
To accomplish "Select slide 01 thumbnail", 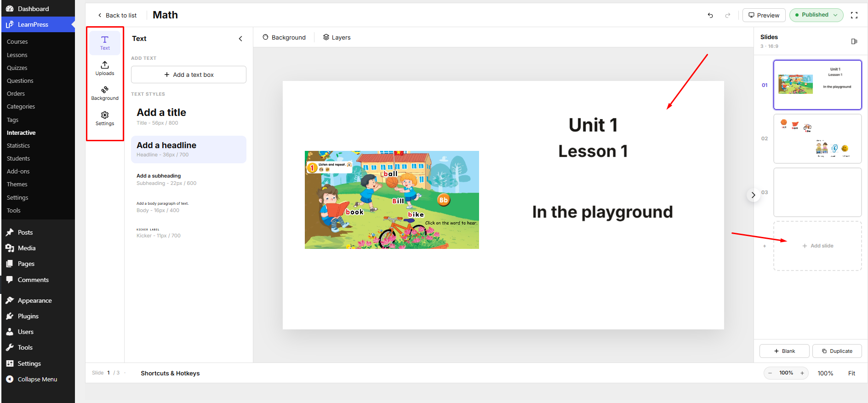I will pyautogui.click(x=817, y=85).
